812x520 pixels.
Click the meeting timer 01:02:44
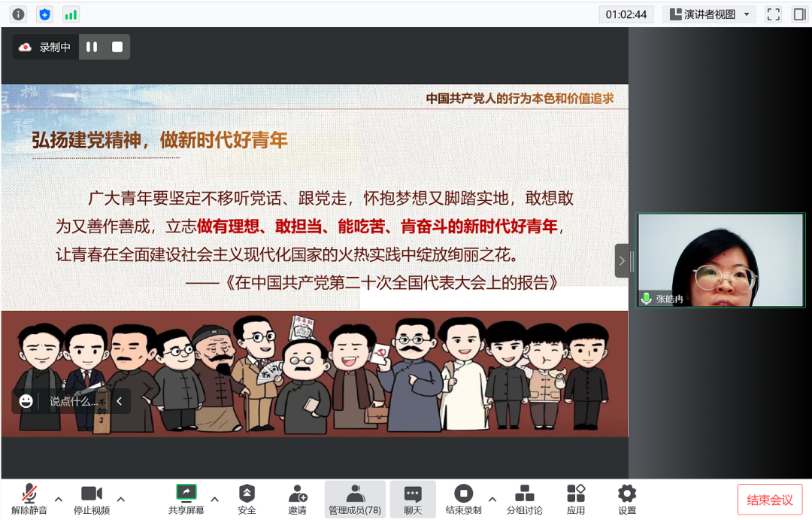pos(626,14)
